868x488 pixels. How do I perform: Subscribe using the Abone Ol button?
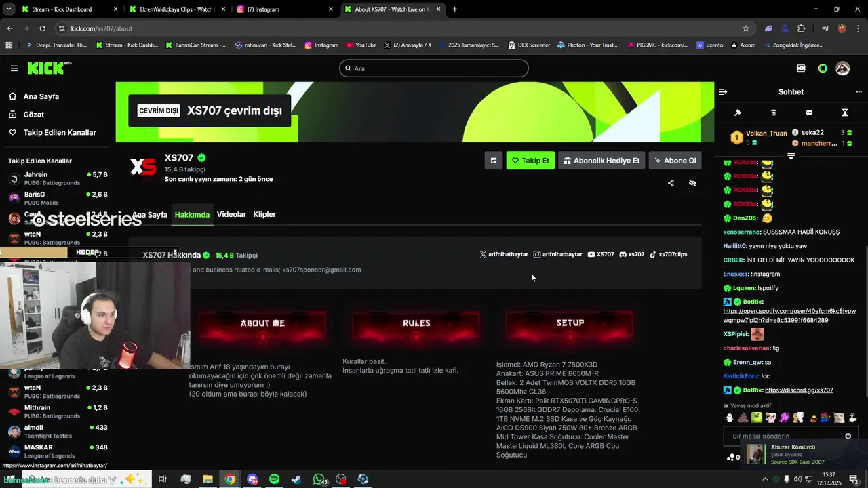675,161
